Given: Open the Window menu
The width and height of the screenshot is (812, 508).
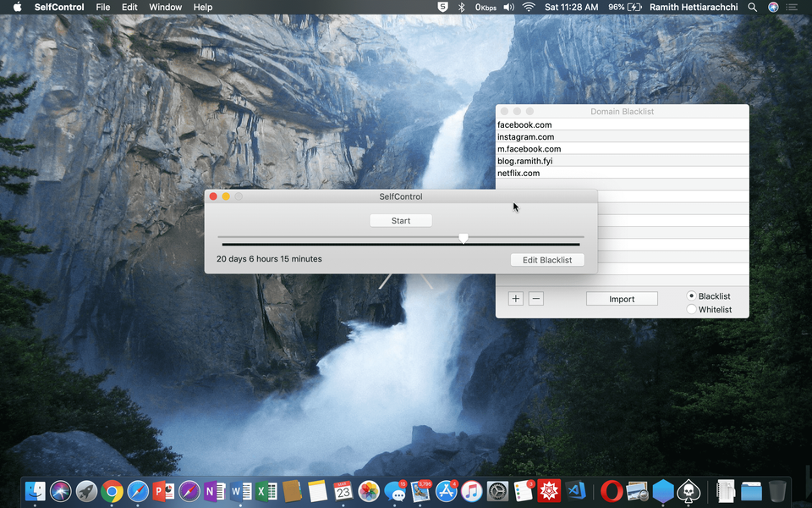Looking at the screenshot, I should tap(165, 7).
